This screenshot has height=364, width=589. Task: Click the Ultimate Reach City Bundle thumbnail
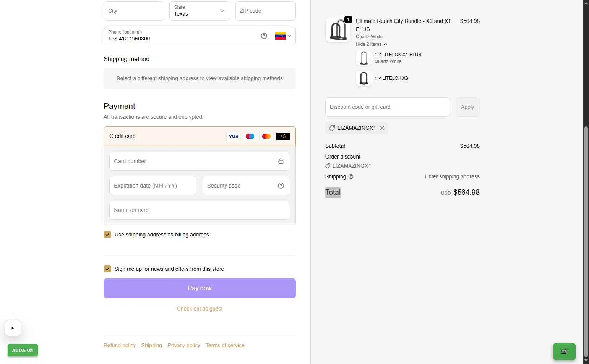(x=338, y=29)
